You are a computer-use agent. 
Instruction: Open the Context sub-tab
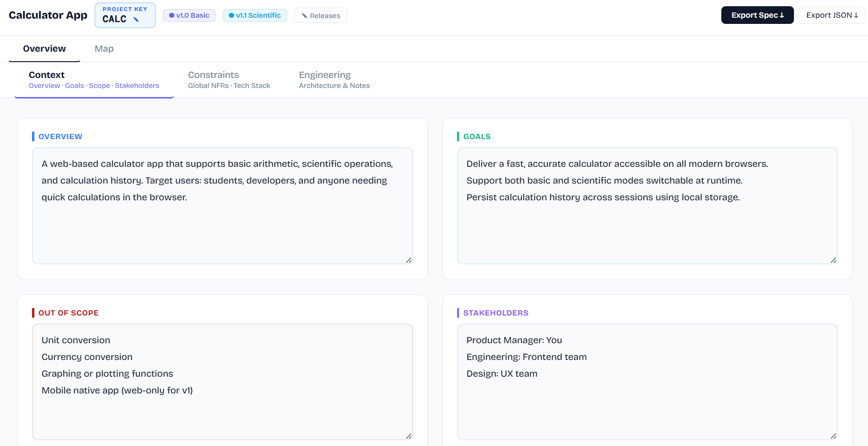click(94, 80)
